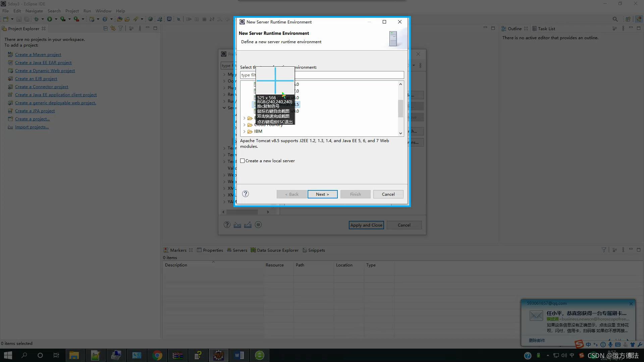The width and height of the screenshot is (644, 362).
Task: Open Project Explorer view menu (three dots)
Action: (140, 28)
